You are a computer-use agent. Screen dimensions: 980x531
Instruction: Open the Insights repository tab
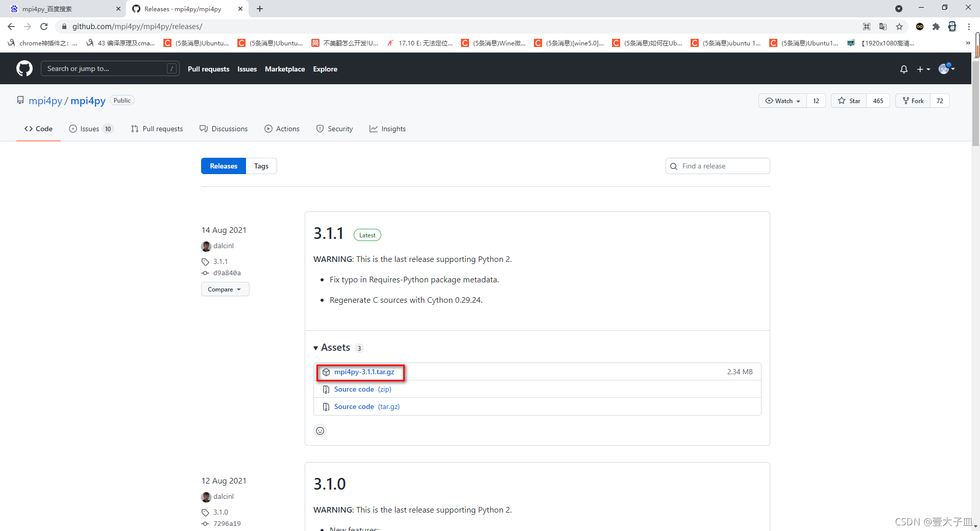[x=387, y=129]
